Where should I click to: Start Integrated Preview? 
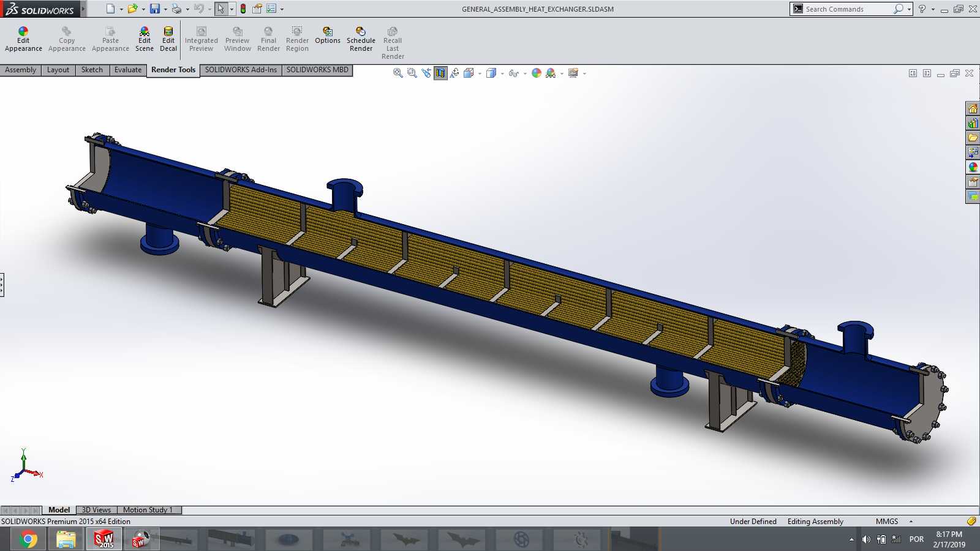coord(201,39)
